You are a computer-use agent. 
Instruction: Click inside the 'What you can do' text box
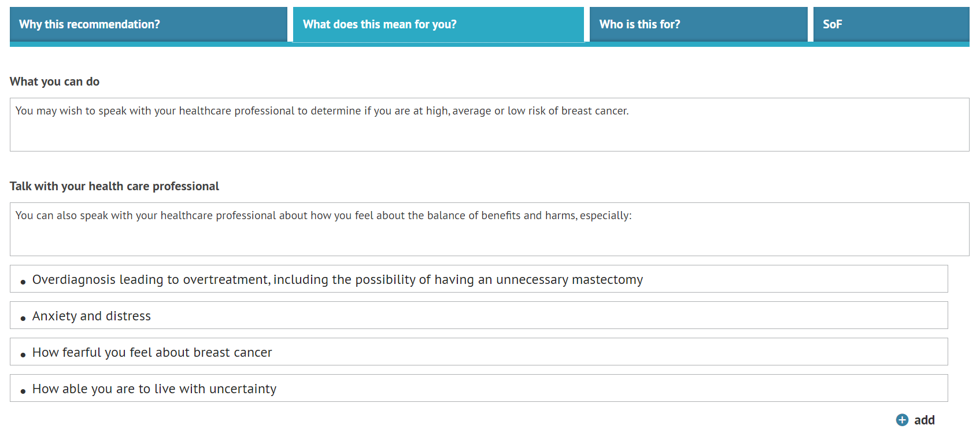(x=489, y=124)
